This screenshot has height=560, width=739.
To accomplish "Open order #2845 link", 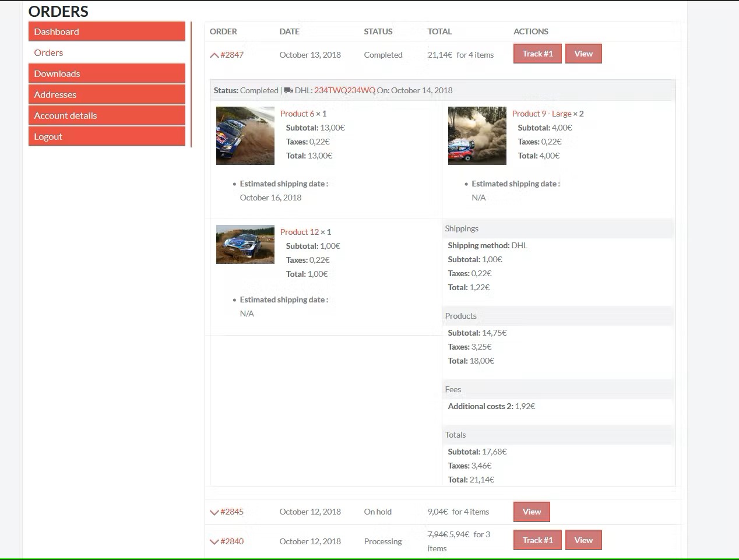I will (x=232, y=512).
